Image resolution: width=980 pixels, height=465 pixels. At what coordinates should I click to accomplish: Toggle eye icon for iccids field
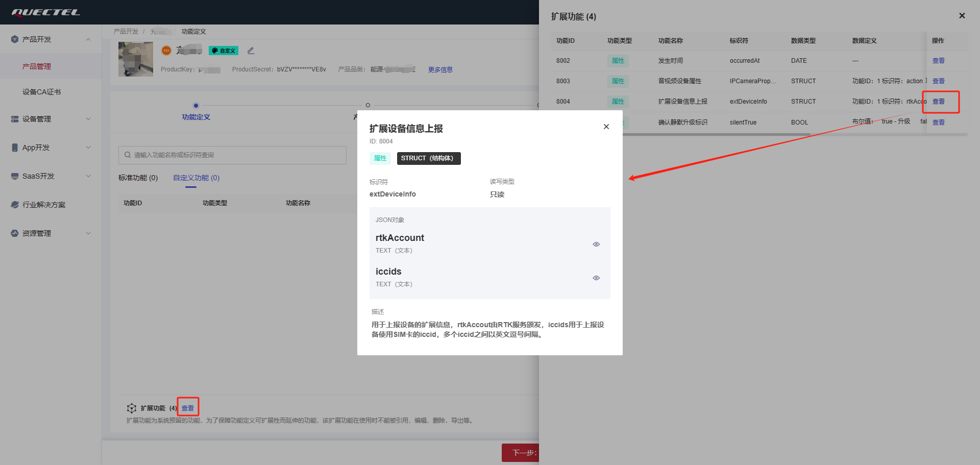[x=596, y=278]
